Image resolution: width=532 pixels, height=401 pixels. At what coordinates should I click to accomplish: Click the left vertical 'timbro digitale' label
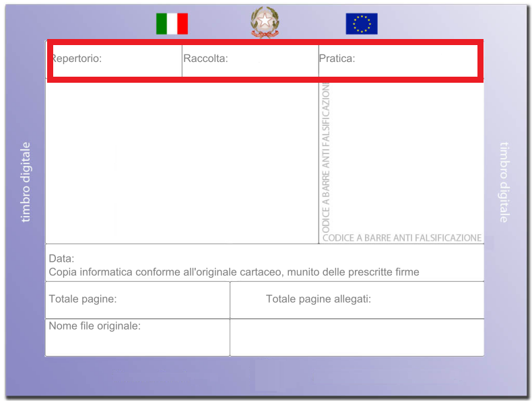pos(26,182)
